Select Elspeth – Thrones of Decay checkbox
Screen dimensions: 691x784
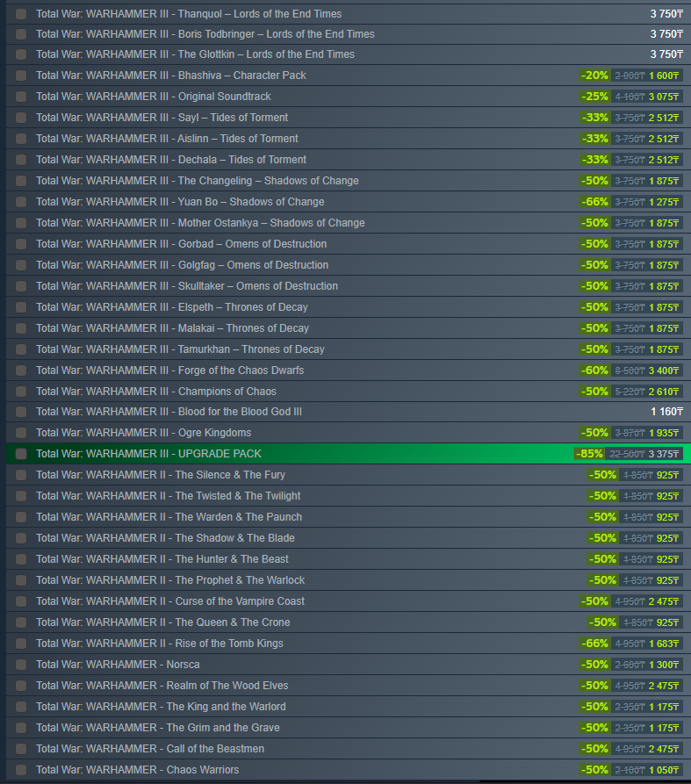pyautogui.click(x=21, y=307)
